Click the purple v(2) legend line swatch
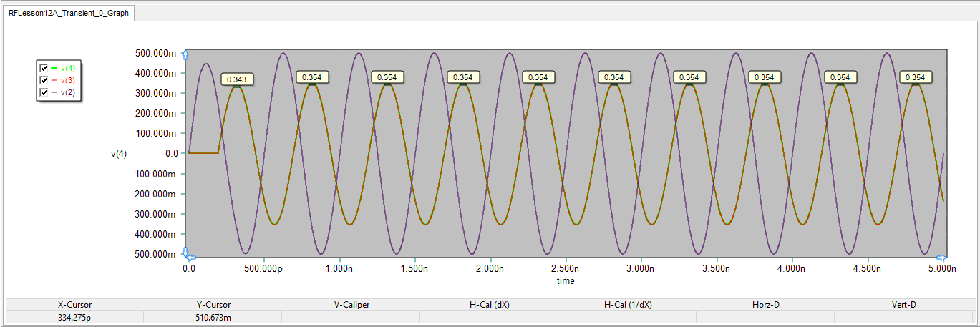980x327 pixels. pyautogui.click(x=54, y=92)
